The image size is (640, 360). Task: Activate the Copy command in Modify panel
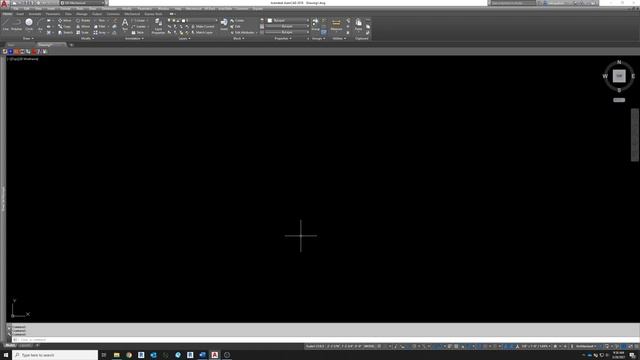tap(65, 27)
